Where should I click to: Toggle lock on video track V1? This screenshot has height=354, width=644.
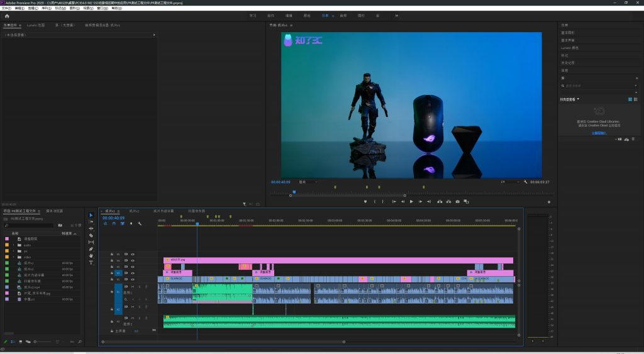point(112,279)
